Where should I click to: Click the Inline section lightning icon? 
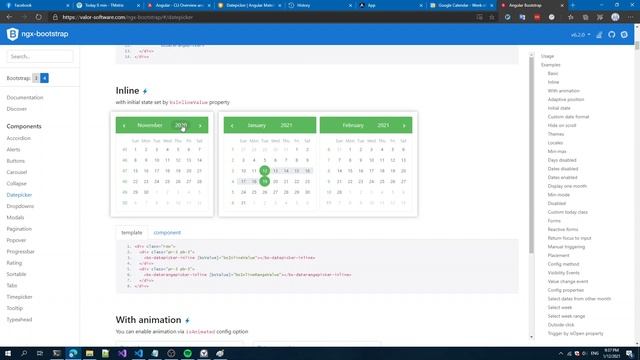145,91
